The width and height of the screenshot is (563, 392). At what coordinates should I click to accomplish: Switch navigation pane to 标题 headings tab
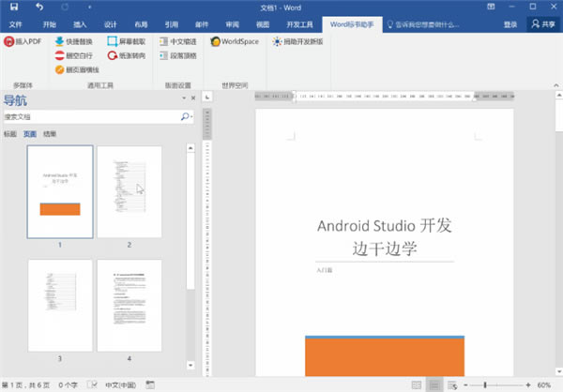pos(10,134)
